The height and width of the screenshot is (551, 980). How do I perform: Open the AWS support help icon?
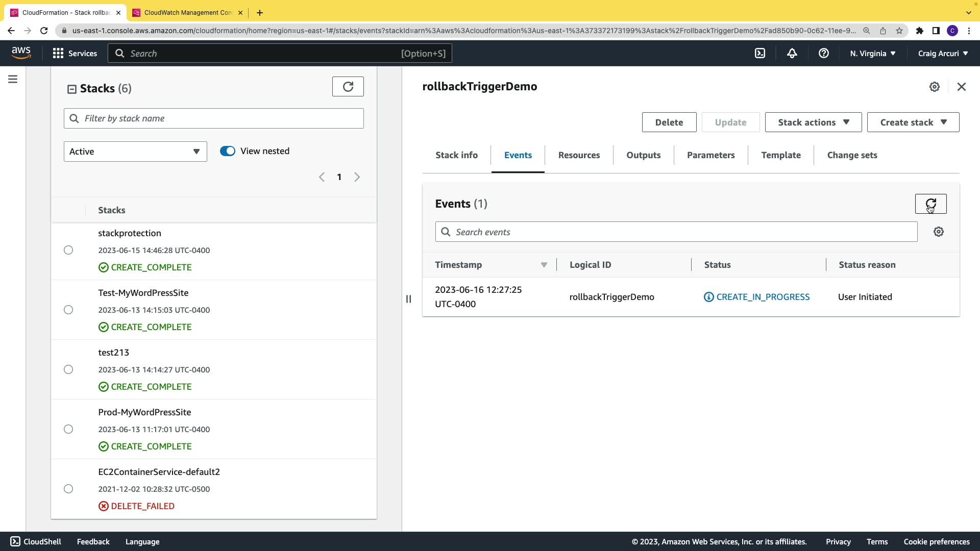tap(823, 54)
